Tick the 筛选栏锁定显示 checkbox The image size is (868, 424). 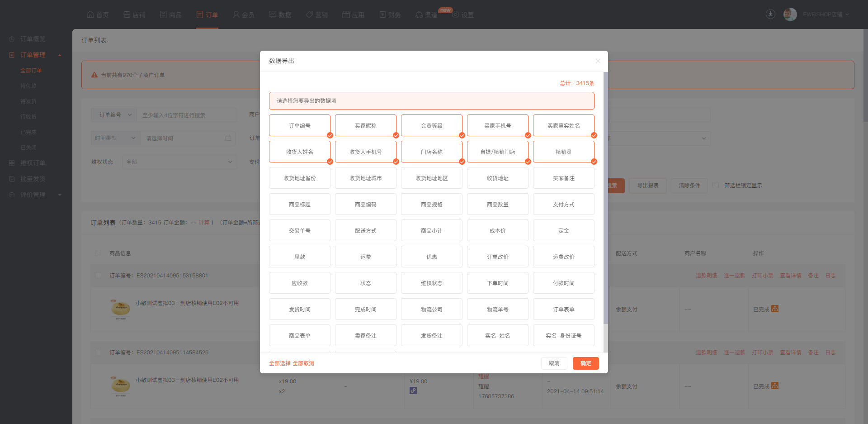(x=716, y=185)
